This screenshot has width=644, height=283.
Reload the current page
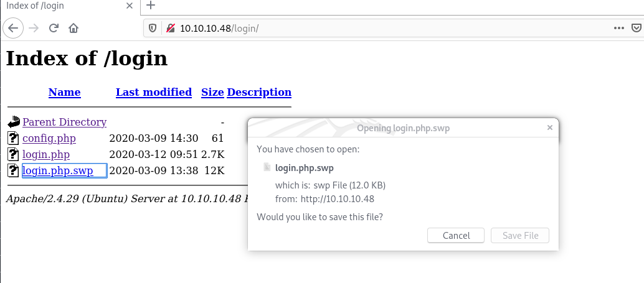pos(54,28)
